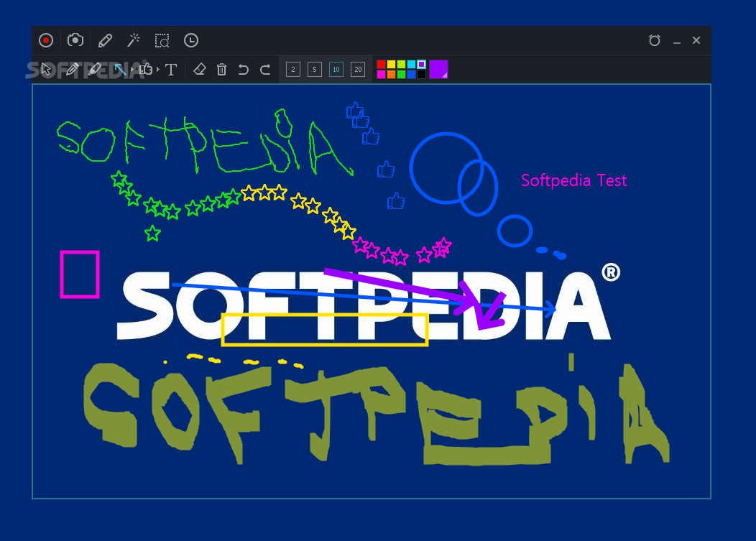Image resolution: width=756 pixels, height=541 pixels.
Task: Select the cursor pointer tool
Action: point(46,70)
